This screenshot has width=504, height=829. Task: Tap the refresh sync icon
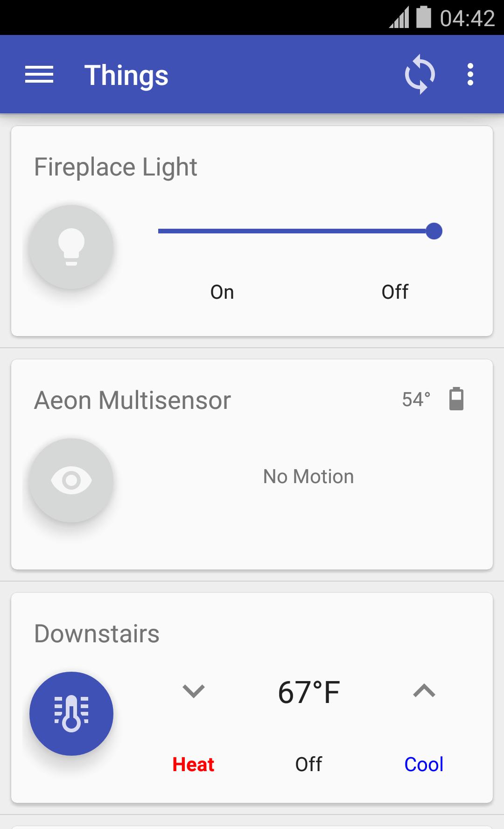(x=420, y=75)
